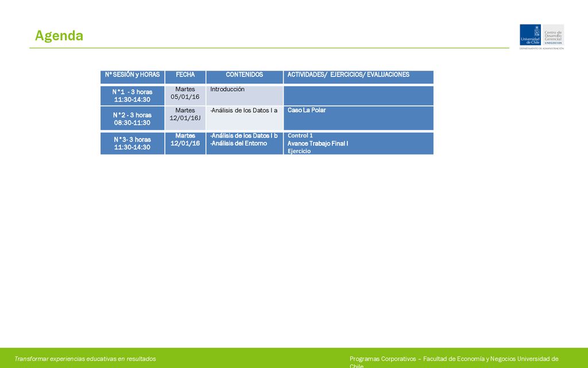
Task: Click 'Análisis del Entorno' text
Action: coord(238,143)
